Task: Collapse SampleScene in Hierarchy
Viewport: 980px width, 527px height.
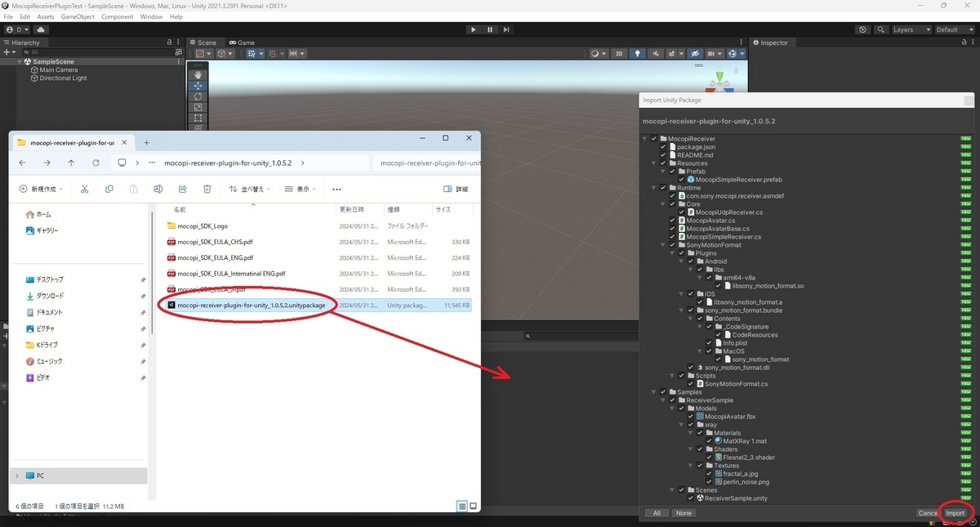Action: [20, 62]
